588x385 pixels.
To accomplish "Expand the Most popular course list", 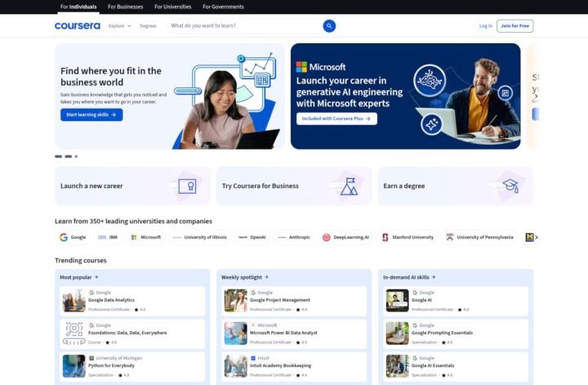I will tap(78, 277).
